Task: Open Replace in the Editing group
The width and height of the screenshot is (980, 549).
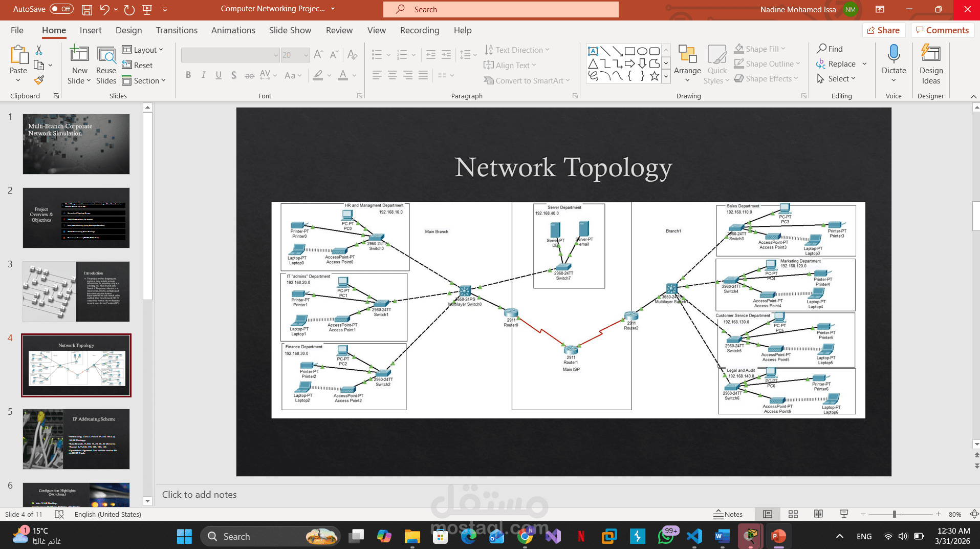Action: coord(842,64)
